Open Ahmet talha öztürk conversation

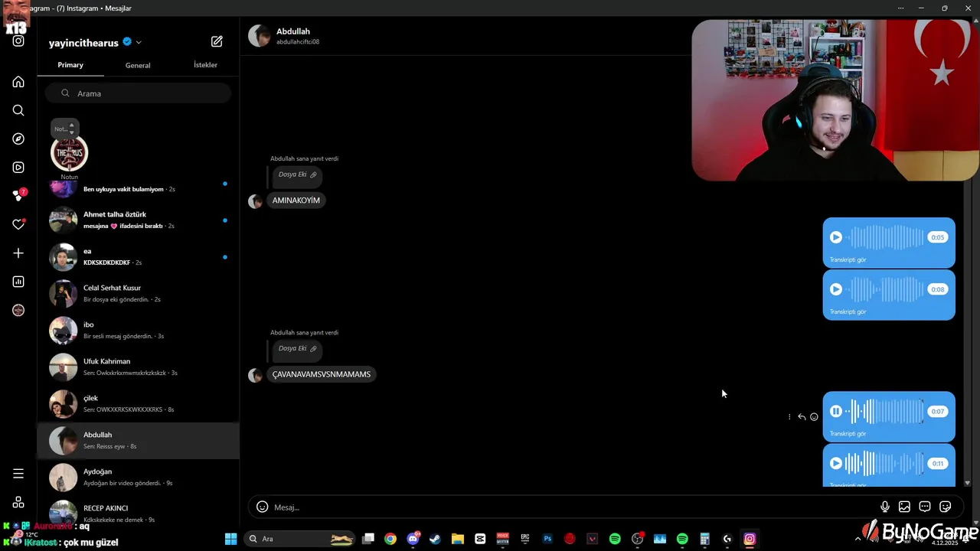(x=139, y=220)
